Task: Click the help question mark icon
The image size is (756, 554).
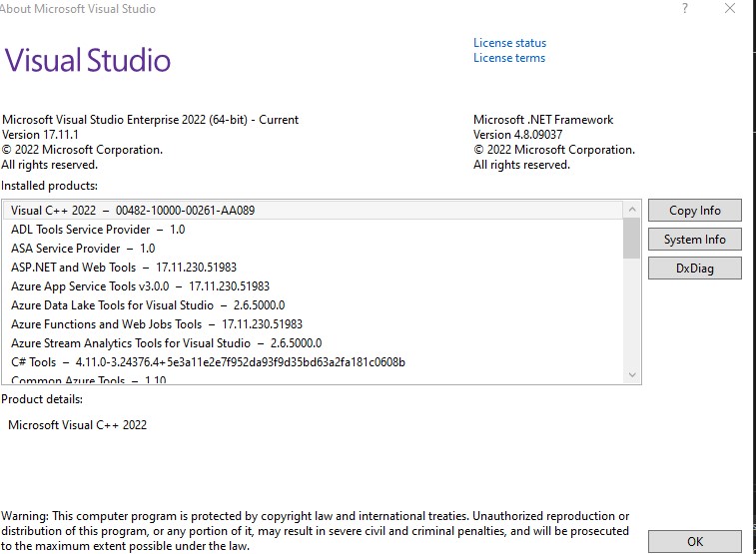Action: [685, 8]
